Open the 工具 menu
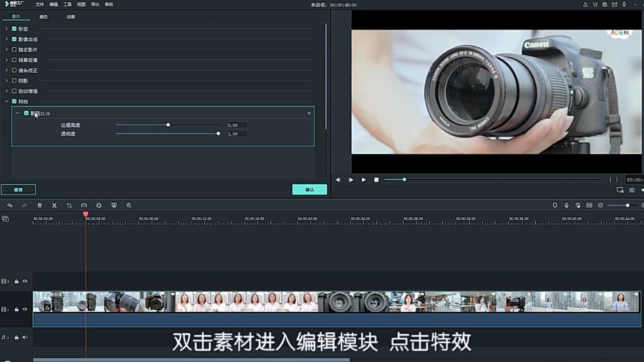The width and height of the screenshot is (644, 362). 67,5
